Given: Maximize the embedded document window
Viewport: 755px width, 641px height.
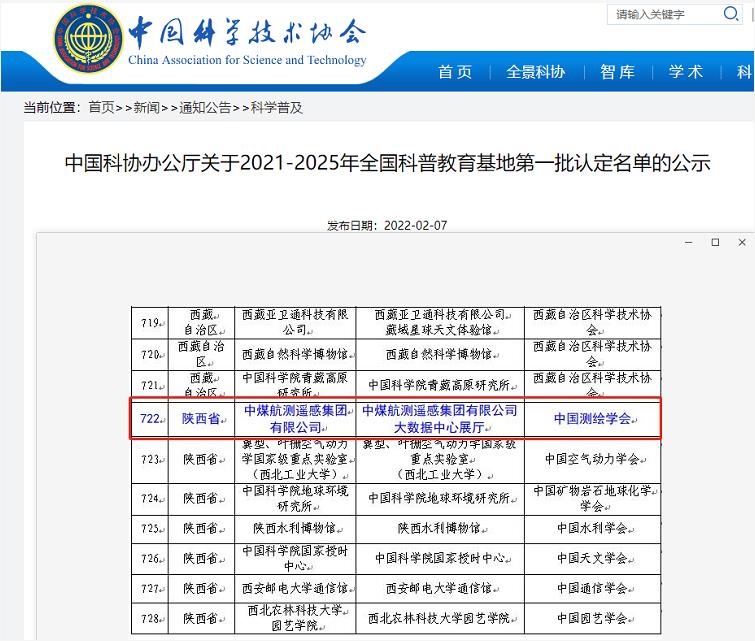Looking at the screenshot, I should (x=716, y=242).
